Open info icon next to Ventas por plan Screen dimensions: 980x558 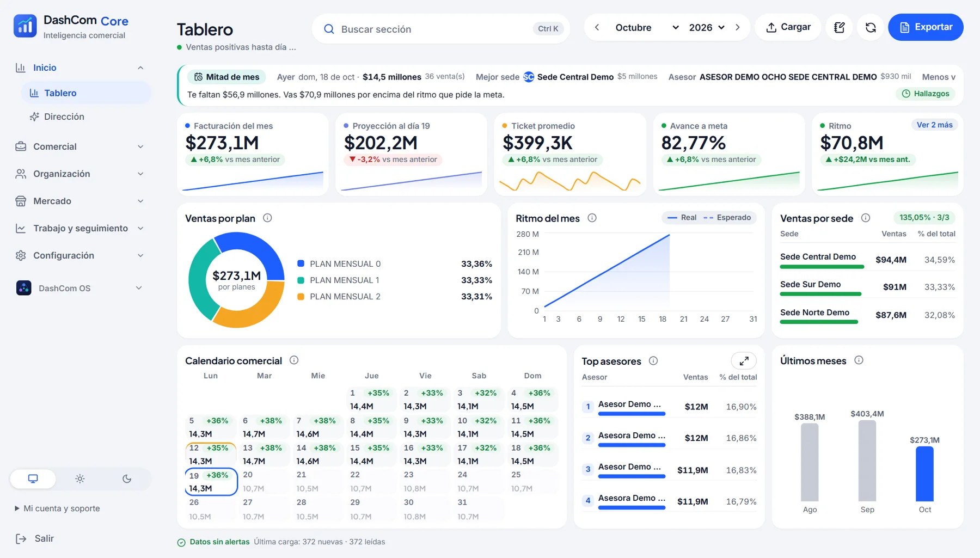coord(267,218)
